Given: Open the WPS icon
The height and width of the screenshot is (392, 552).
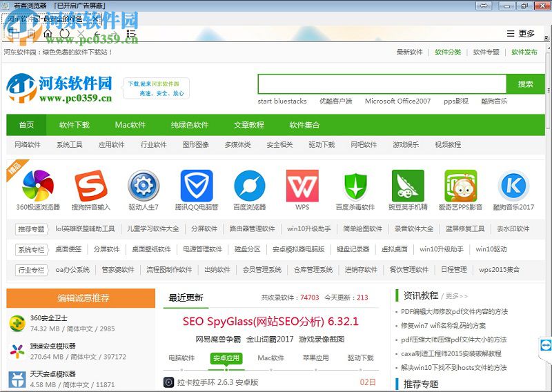Looking at the screenshot, I should 302,186.
